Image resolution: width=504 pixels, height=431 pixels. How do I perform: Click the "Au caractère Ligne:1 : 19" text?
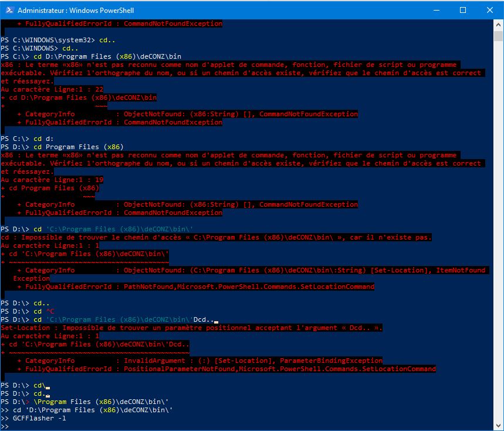[52, 180]
